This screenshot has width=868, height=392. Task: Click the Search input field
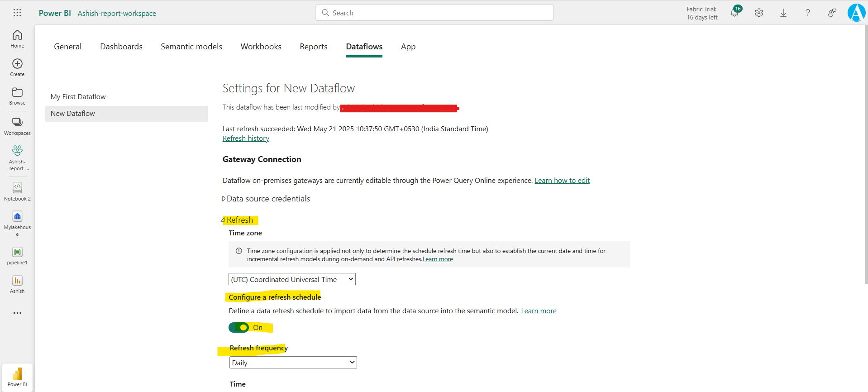click(434, 13)
